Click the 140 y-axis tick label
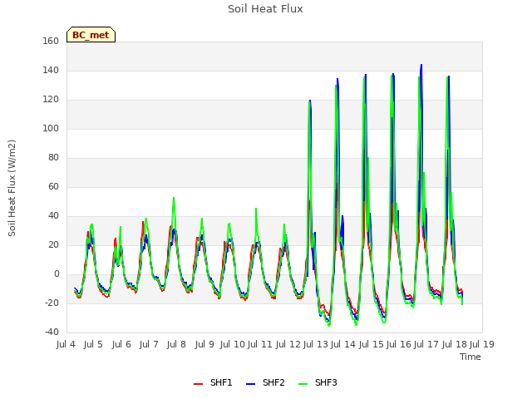Viewport: 532px width, 399px height. 51,71
